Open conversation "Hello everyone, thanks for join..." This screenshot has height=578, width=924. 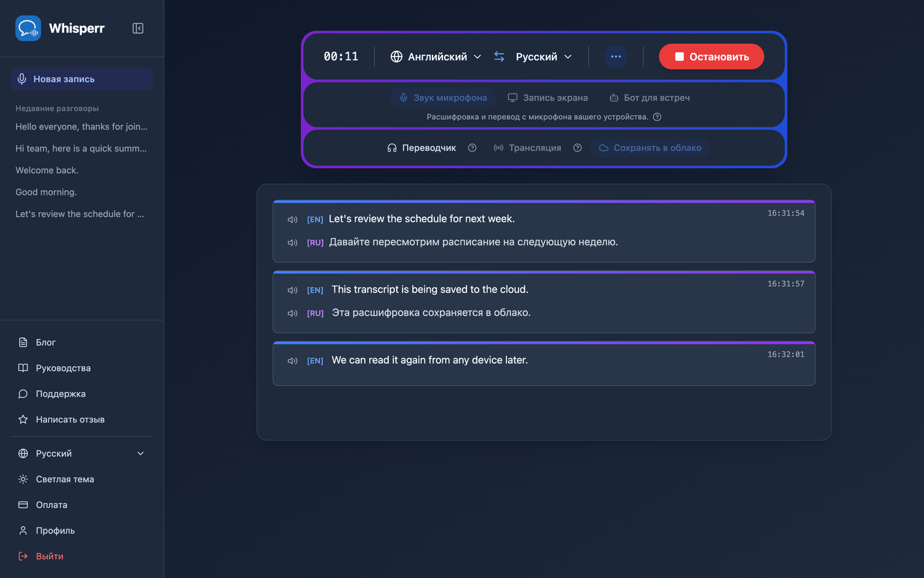81,127
